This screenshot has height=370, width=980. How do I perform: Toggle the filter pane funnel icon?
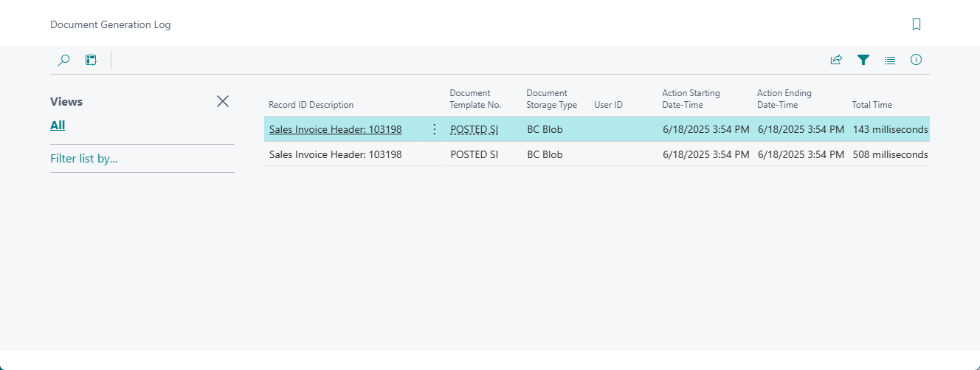point(863,60)
